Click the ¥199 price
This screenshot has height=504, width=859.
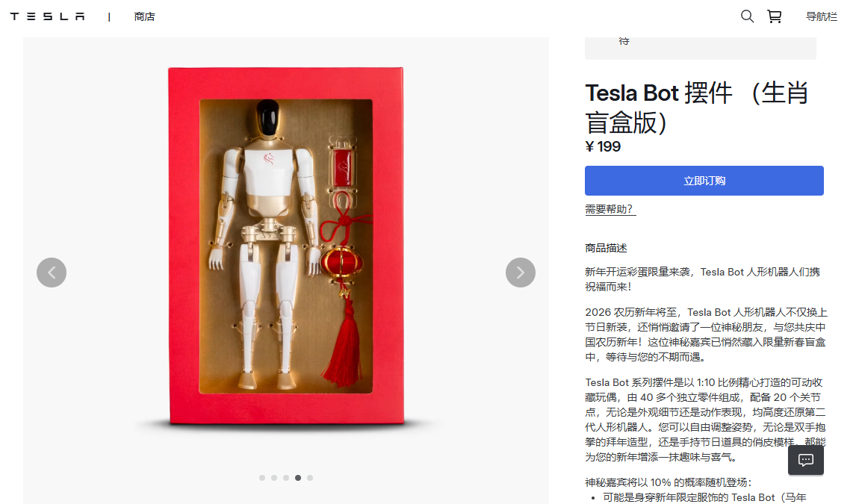pyautogui.click(x=603, y=146)
